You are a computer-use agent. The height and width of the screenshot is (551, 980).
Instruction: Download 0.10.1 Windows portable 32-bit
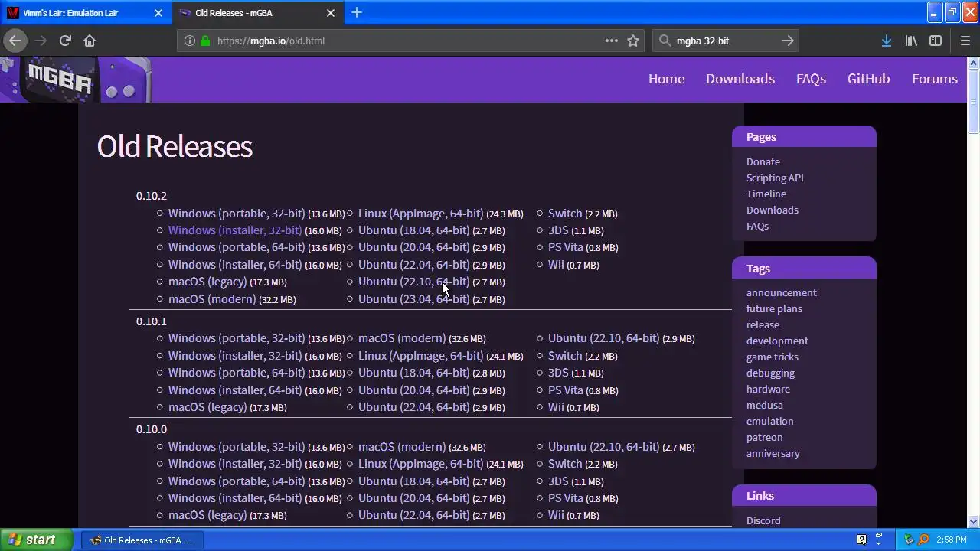pyautogui.click(x=236, y=338)
